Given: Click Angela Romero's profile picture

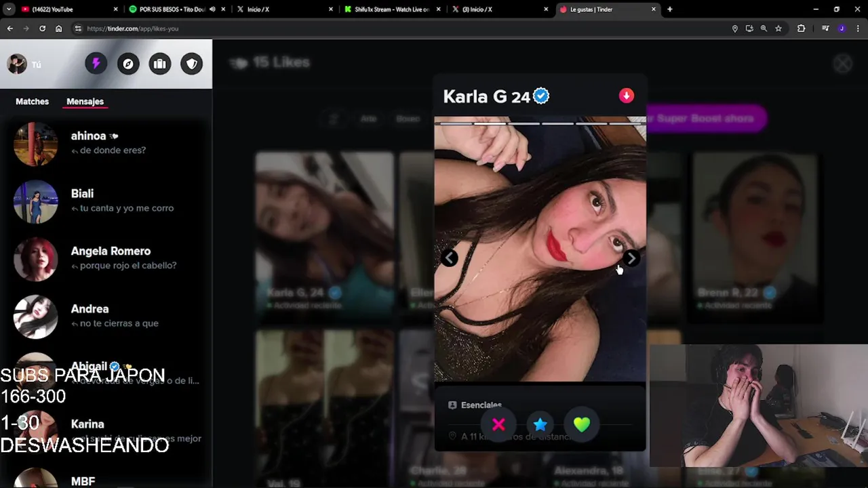Looking at the screenshot, I should point(35,259).
